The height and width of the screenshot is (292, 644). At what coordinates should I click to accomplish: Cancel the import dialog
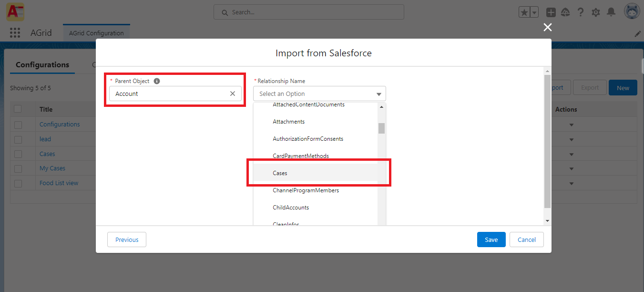click(x=527, y=240)
